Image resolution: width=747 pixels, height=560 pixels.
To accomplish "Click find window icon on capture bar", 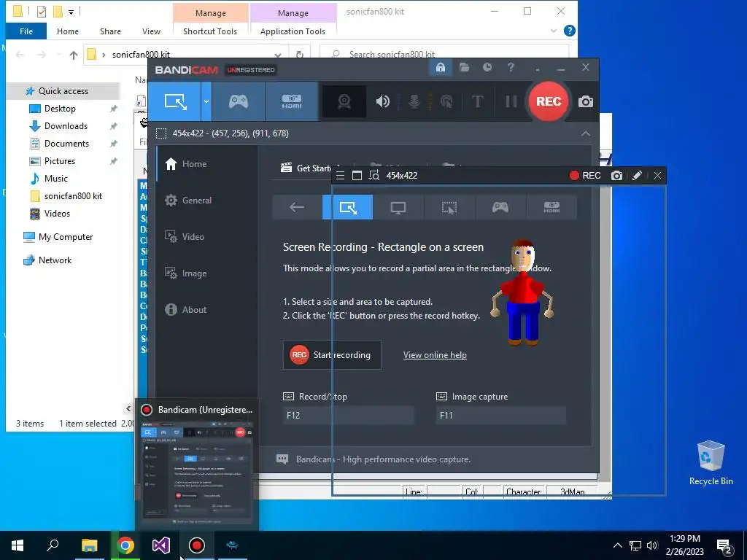I will tap(374, 176).
